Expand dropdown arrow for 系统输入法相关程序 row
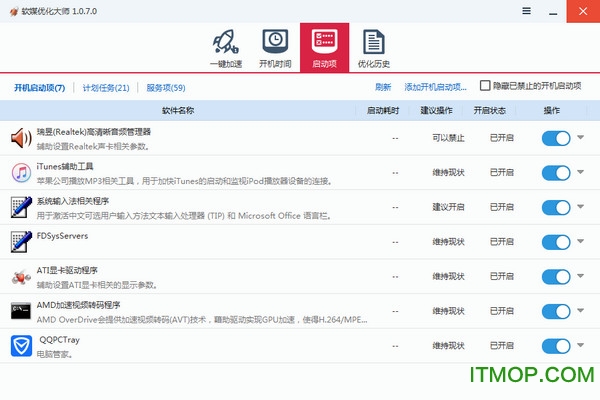This screenshot has height=400, width=600. 580,206
